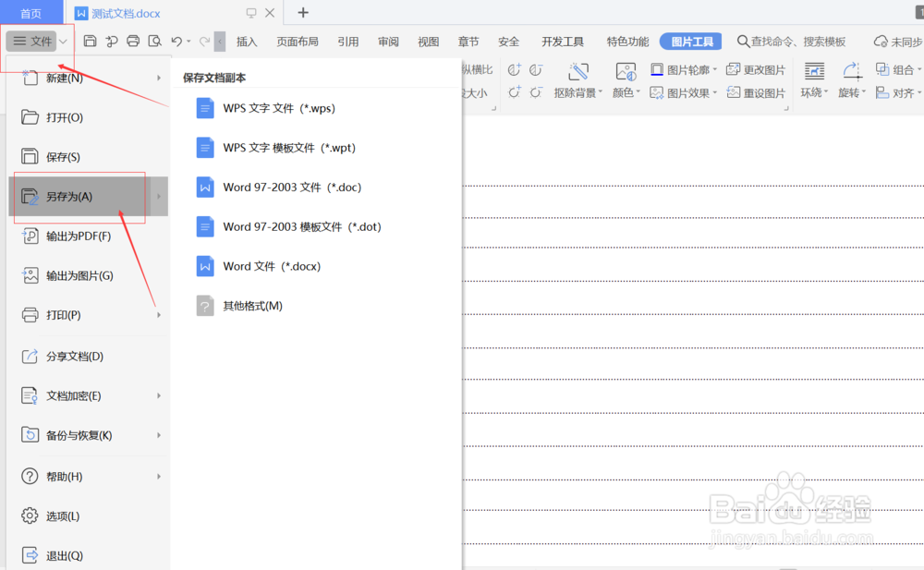Viewport: 924px width, 570px height.
Task: Click 分享文档(D) menu entry
Action: pos(89,356)
